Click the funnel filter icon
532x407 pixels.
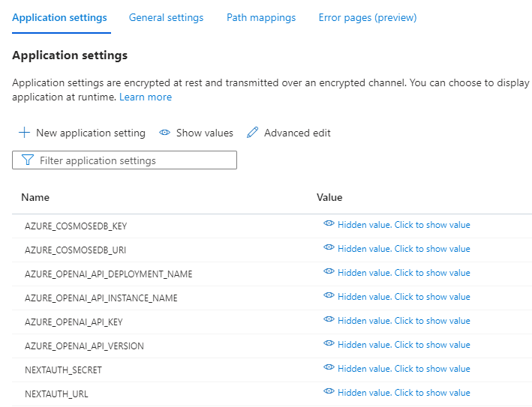point(28,160)
